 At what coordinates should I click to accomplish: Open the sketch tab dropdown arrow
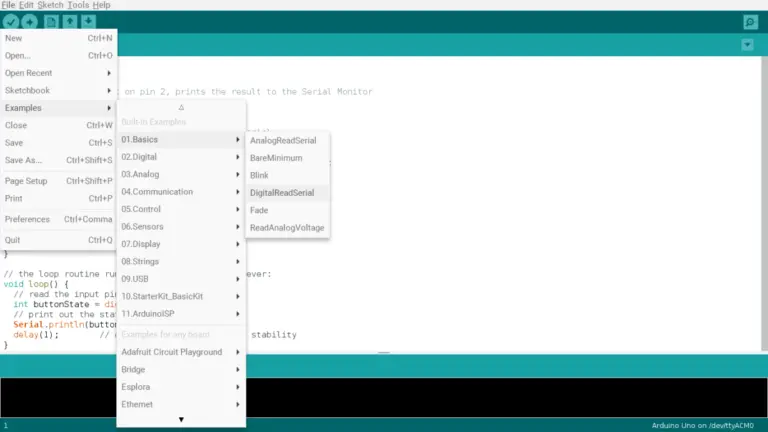747,45
